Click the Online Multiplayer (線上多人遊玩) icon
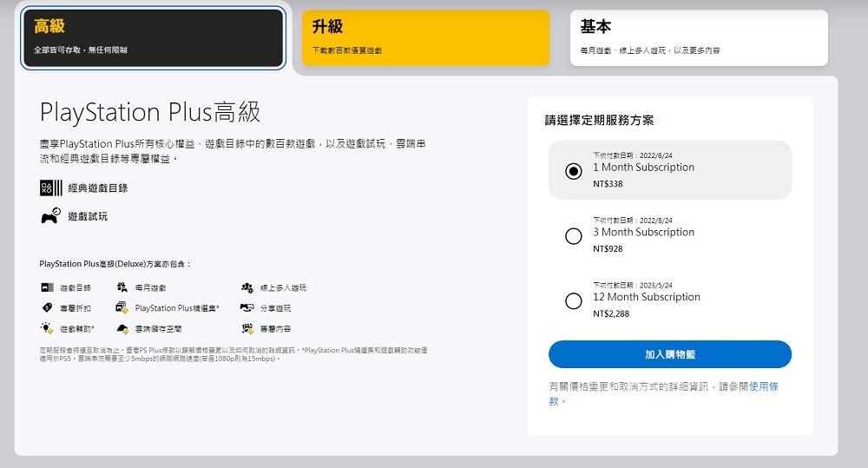Image resolution: width=868 pixels, height=468 pixels. 247,287
